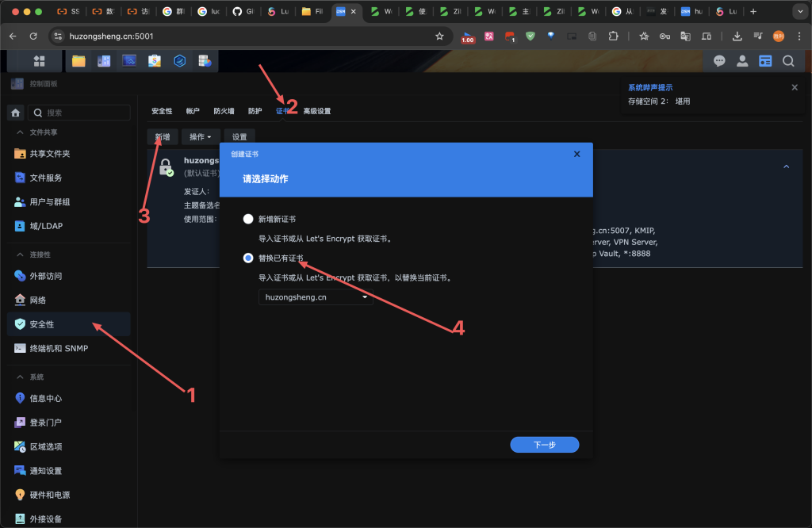Switch to the 防火墙 tab

coord(224,111)
